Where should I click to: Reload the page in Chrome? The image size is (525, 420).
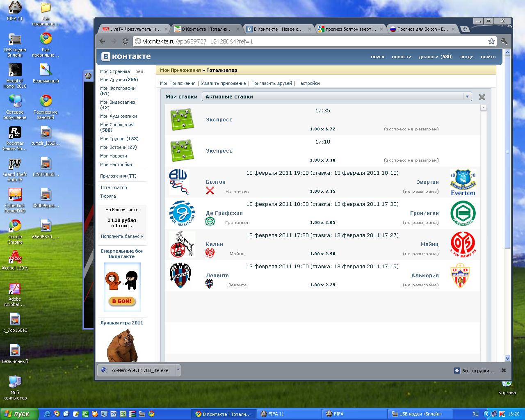tap(126, 41)
